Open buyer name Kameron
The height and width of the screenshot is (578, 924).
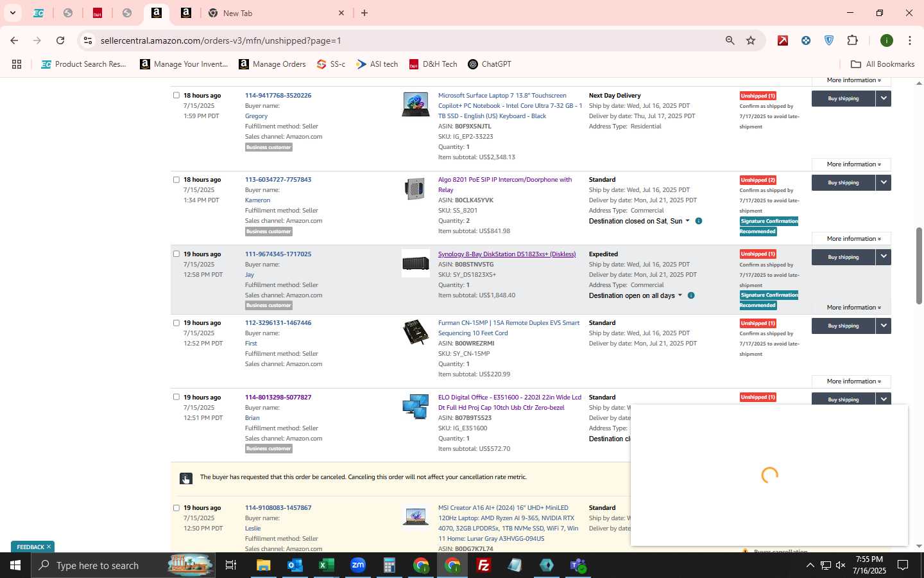257,200
